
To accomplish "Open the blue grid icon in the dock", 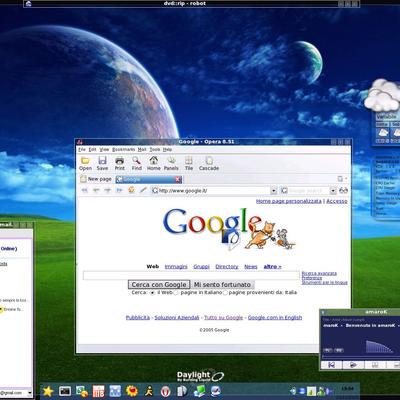I will (115, 391).
